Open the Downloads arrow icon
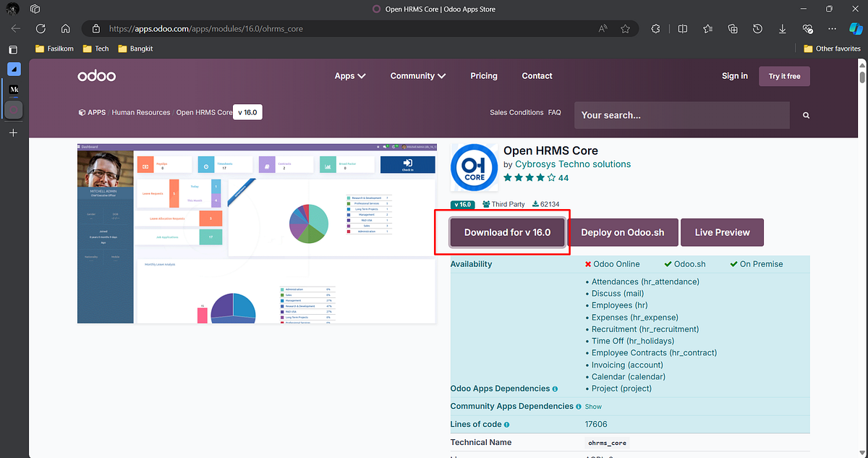The width and height of the screenshot is (868, 458). click(x=783, y=29)
